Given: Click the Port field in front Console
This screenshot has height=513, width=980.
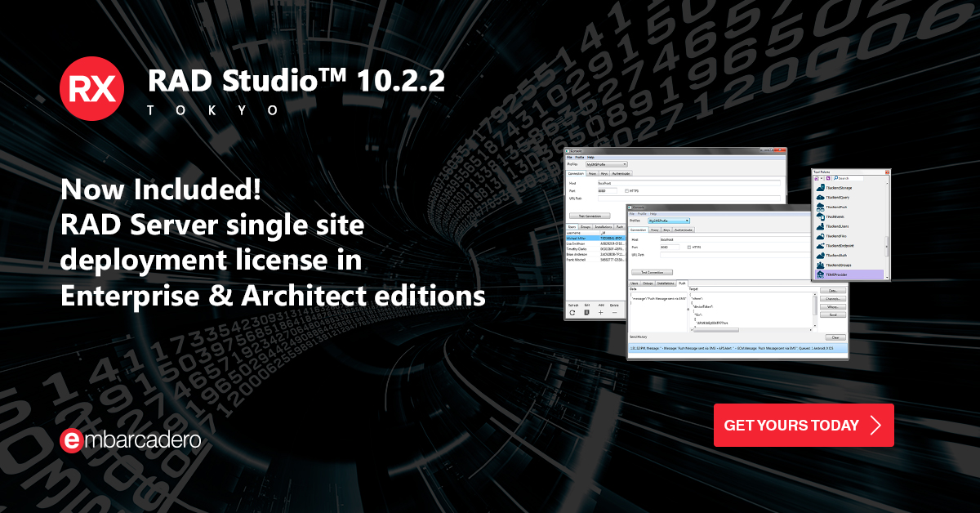Looking at the screenshot, I should (670, 248).
